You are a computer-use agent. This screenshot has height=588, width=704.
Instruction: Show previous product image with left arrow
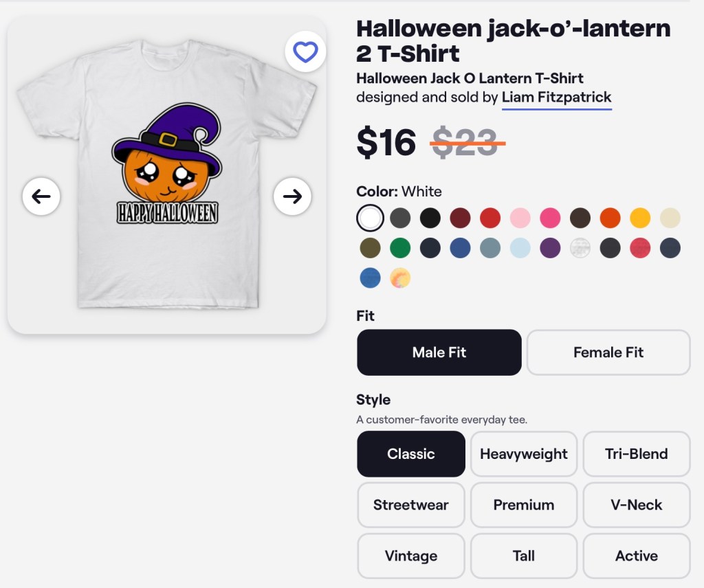pyautogui.click(x=41, y=196)
